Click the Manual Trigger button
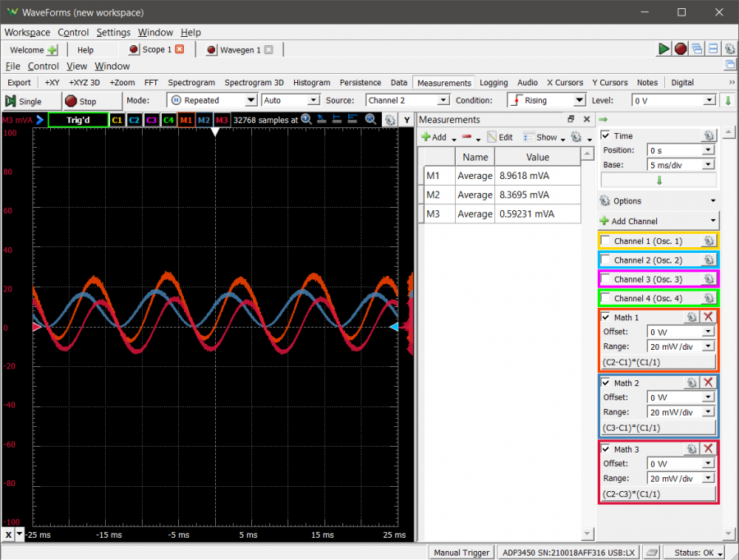The image size is (739, 560). (461, 553)
